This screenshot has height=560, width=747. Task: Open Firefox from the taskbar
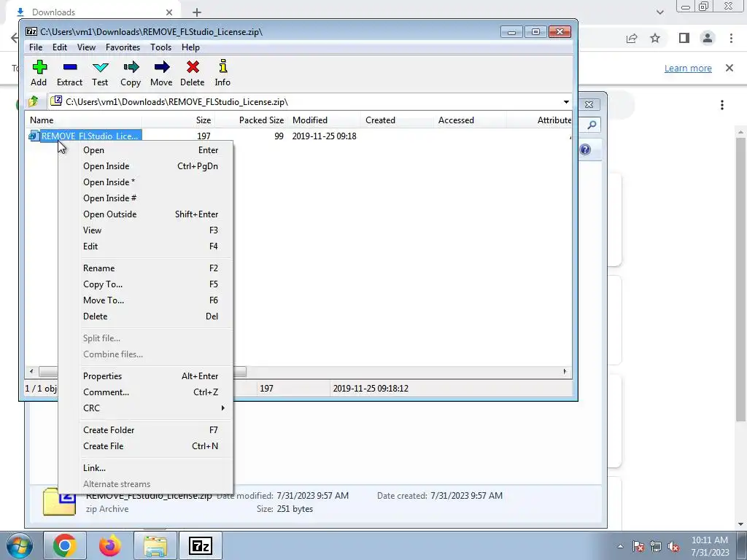(110, 545)
